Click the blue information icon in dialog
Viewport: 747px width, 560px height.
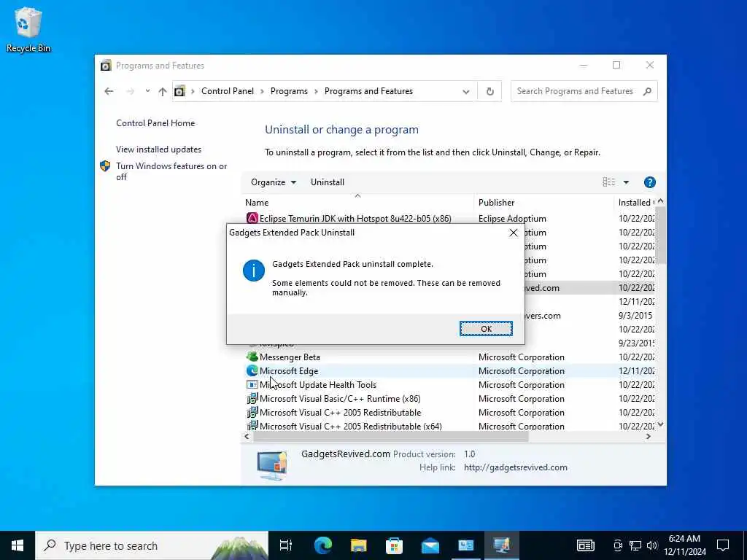[x=253, y=271]
